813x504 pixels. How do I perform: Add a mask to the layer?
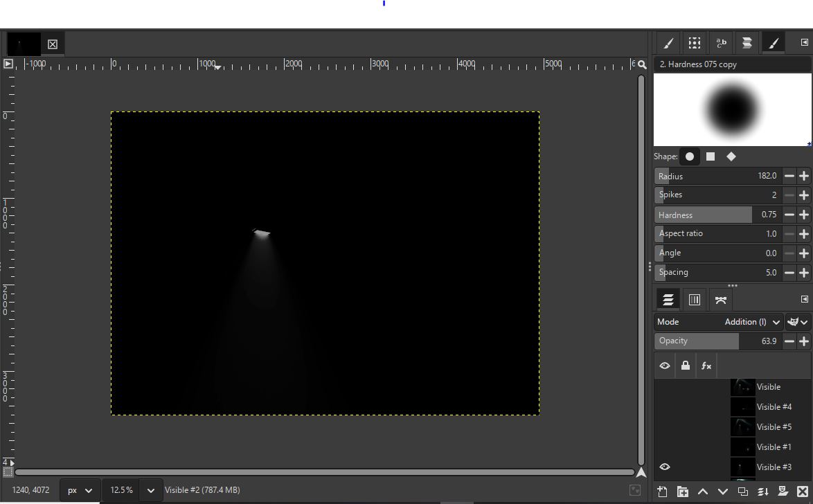[783, 492]
